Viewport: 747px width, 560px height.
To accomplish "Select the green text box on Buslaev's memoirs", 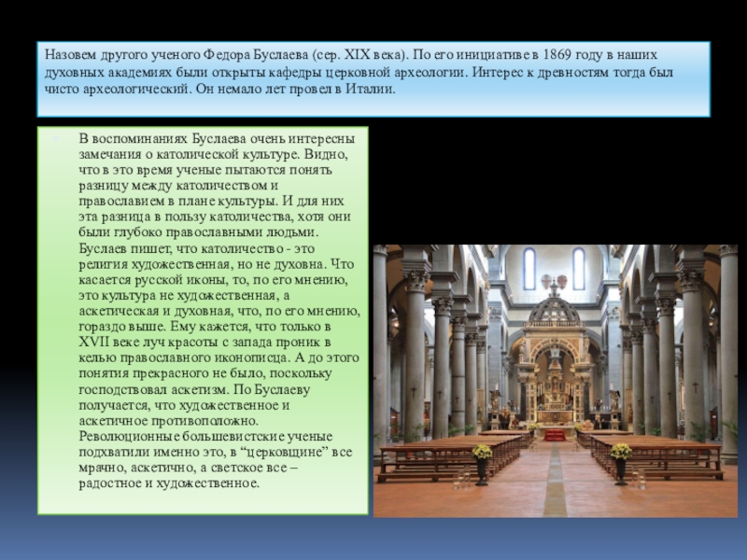I will coord(203,320).
